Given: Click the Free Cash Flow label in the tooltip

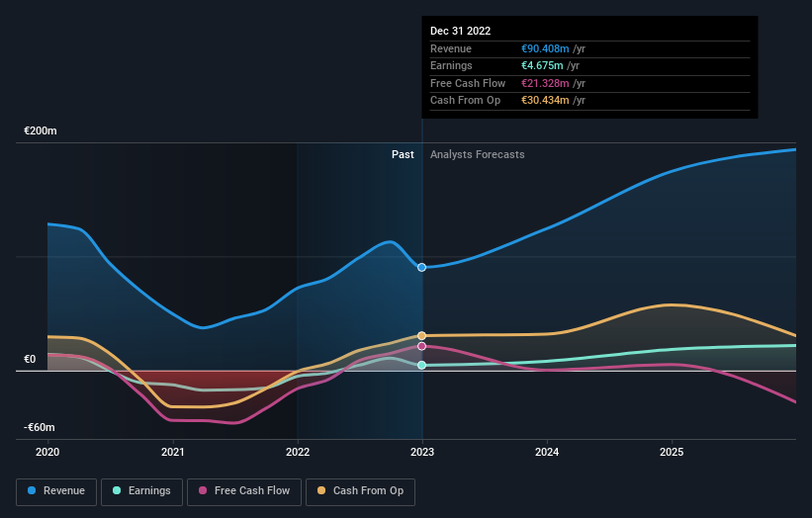Looking at the screenshot, I should coord(468,83).
